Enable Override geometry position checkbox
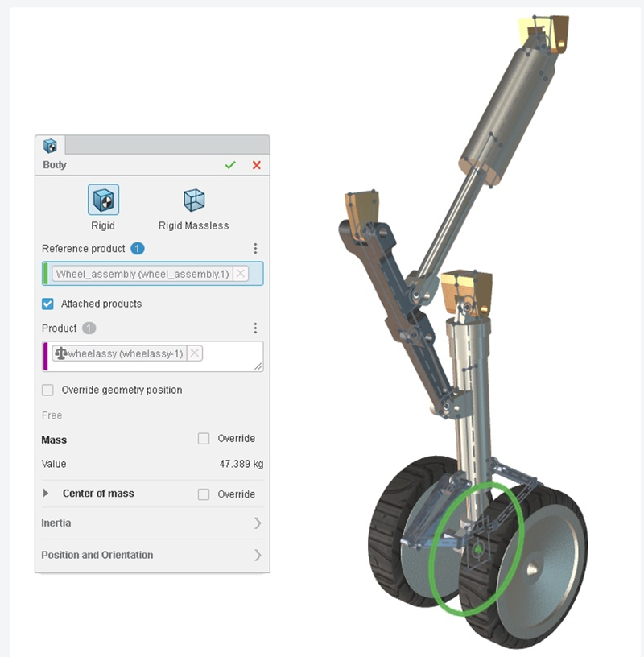The width and height of the screenshot is (644, 657). click(x=47, y=390)
